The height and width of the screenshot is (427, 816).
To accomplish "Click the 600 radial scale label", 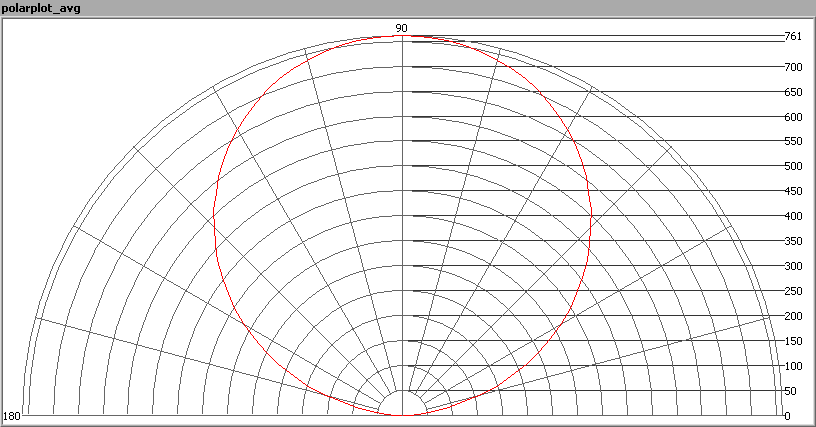I will click(793, 117).
